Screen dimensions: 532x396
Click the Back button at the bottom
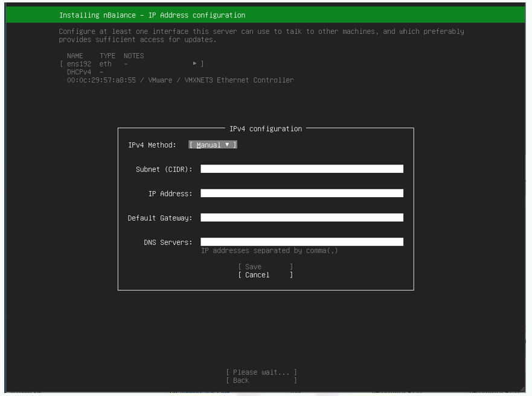(x=261, y=381)
